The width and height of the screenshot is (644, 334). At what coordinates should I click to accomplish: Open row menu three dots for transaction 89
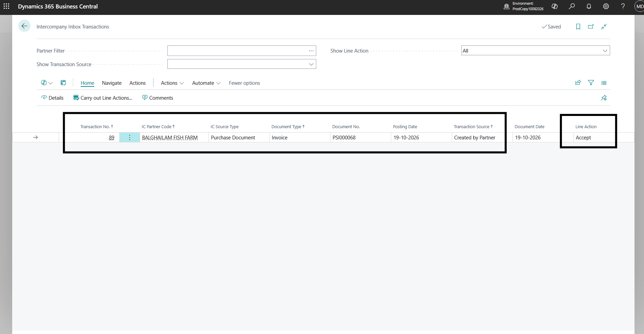pos(129,137)
